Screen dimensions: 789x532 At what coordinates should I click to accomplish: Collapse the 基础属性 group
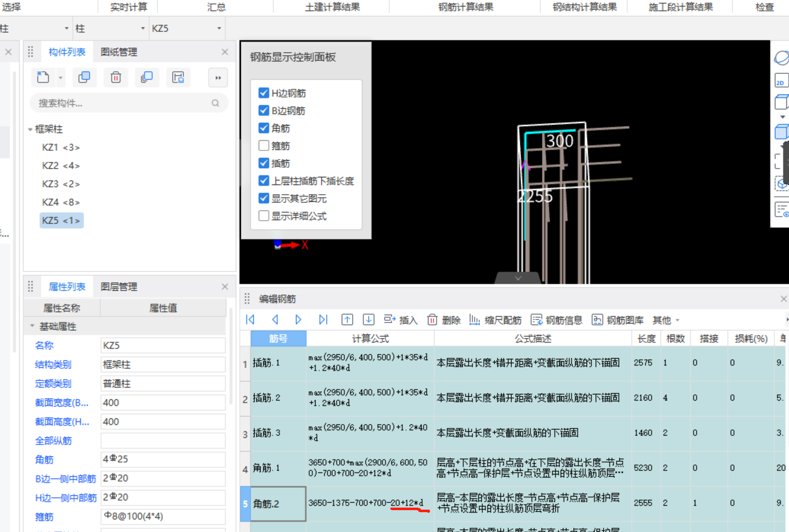tap(32, 326)
